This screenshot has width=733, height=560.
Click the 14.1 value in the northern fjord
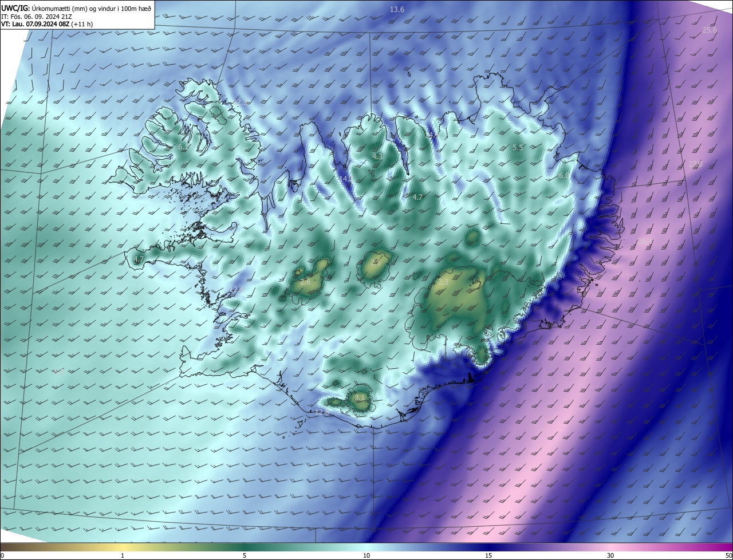(346, 179)
